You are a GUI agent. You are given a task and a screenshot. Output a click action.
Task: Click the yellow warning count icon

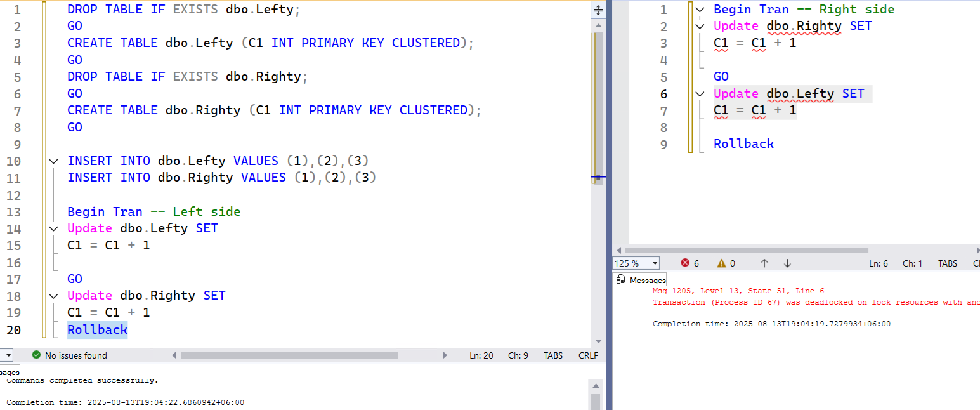(721, 263)
